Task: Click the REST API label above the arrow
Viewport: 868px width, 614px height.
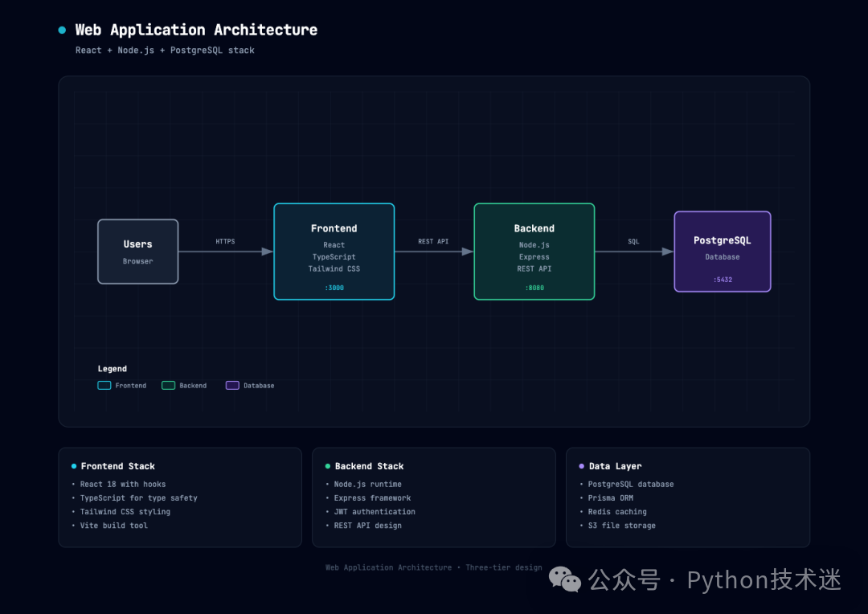Action: pyautogui.click(x=433, y=241)
